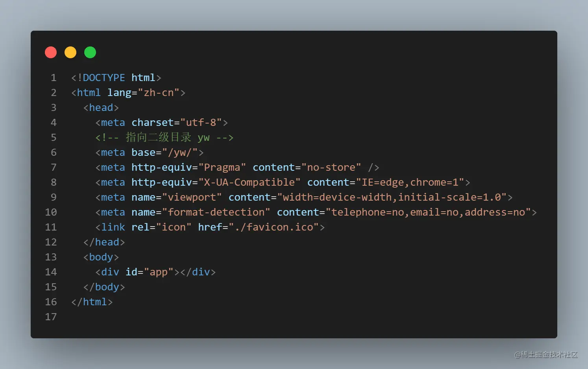588x369 pixels.
Task: Click the opening head tag
Action: pyautogui.click(x=101, y=108)
